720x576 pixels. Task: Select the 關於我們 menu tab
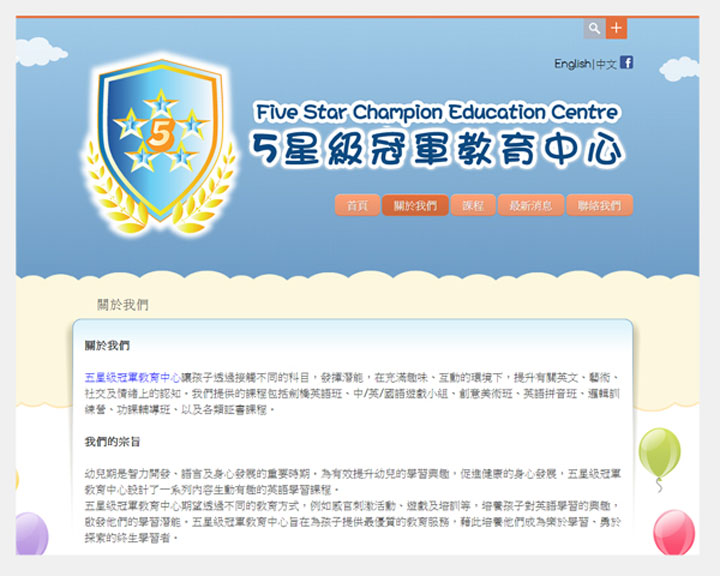tap(415, 205)
